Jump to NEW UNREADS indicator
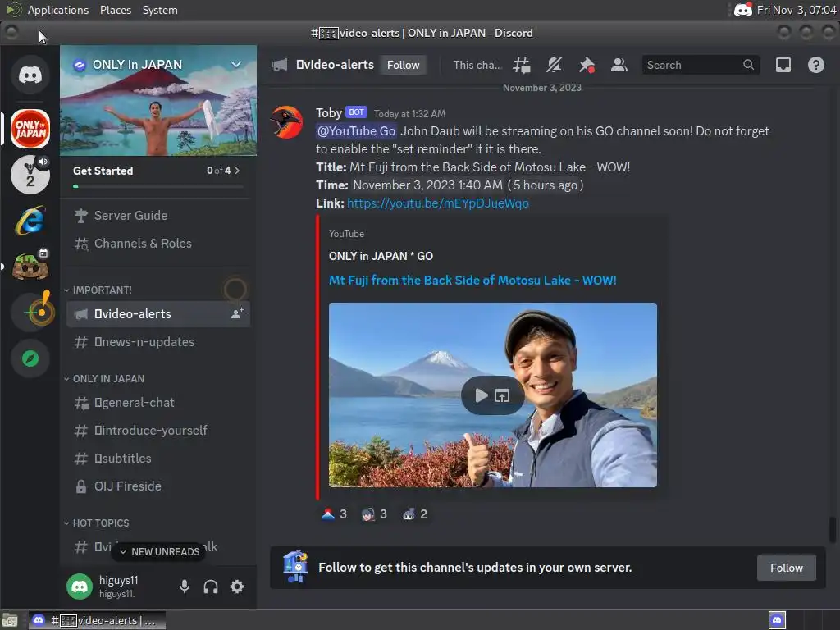Viewport: 840px width, 630px height. [158, 551]
